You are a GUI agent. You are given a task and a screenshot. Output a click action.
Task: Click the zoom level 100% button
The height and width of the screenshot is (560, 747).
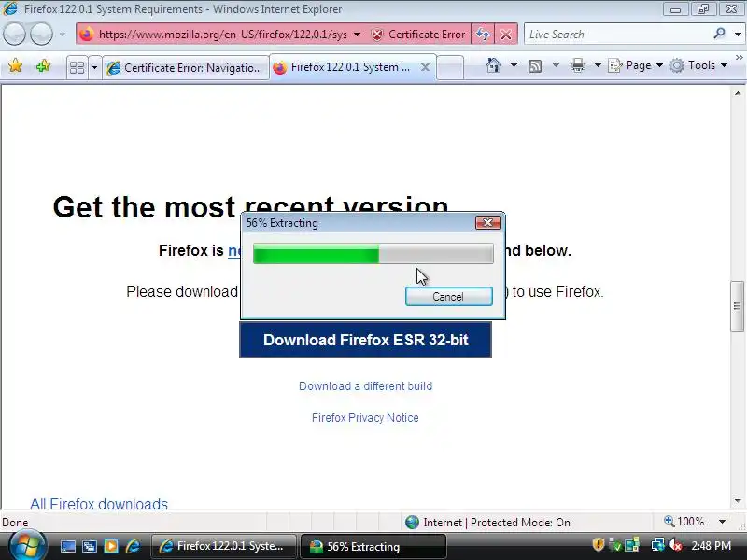(x=684, y=522)
